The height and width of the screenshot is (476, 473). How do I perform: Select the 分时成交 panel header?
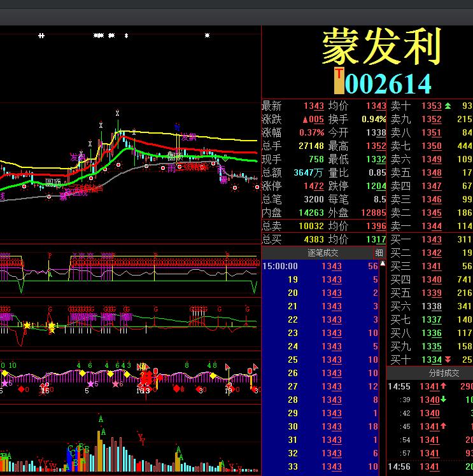click(444, 373)
